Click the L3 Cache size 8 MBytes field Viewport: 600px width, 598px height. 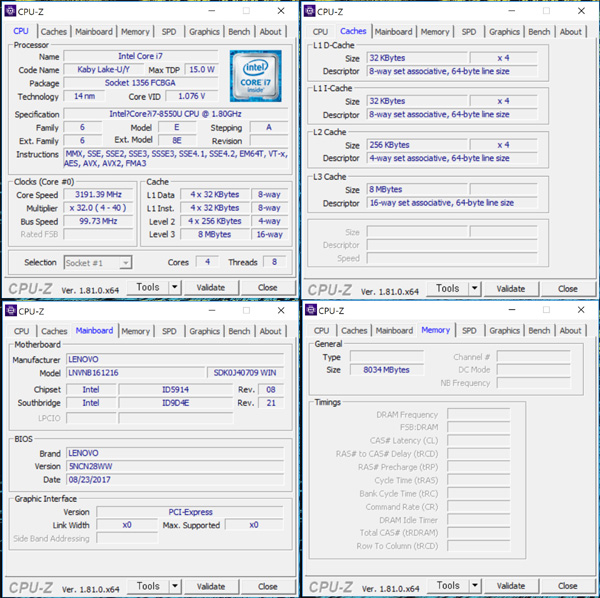417,189
